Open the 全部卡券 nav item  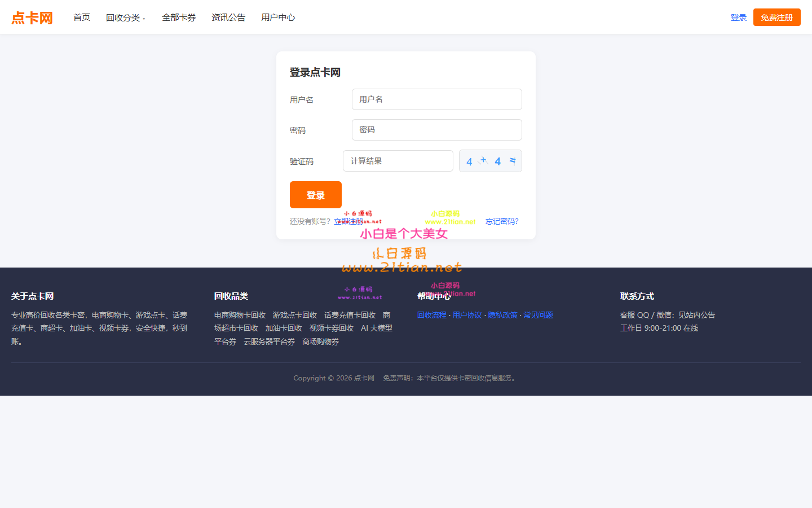click(x=179, y=17)
